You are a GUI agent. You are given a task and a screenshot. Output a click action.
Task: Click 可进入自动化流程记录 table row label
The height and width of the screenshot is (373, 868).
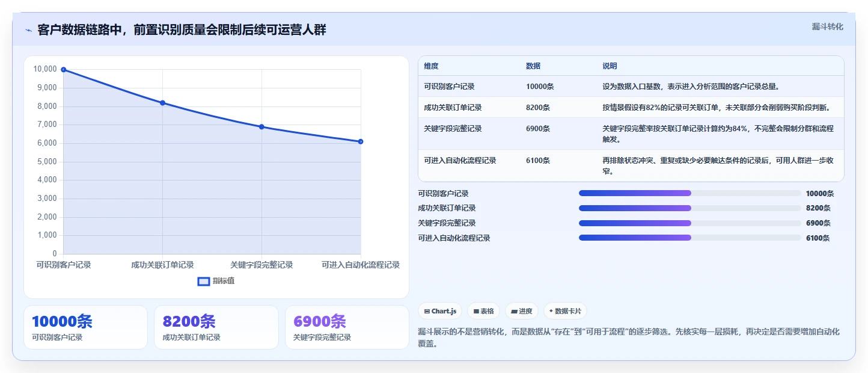[460, 161]
